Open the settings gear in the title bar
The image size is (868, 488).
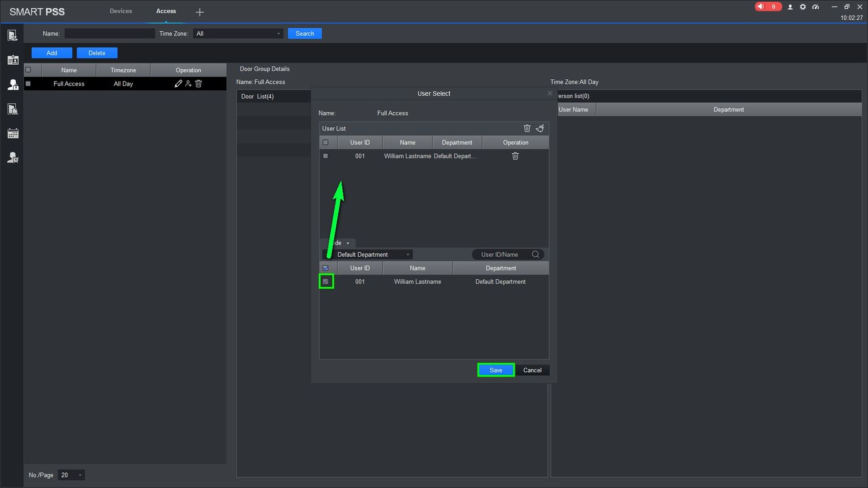point(803,7)
